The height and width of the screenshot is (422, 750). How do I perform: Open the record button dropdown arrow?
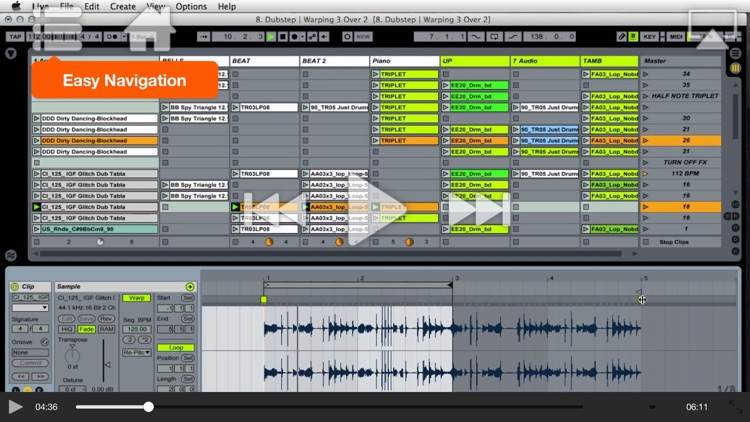coord(302,36)
